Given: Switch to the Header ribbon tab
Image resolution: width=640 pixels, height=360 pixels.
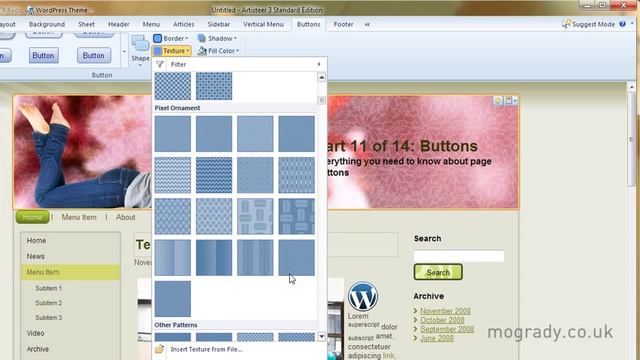Looking at the screenshot, I should (x=119, y=24).
